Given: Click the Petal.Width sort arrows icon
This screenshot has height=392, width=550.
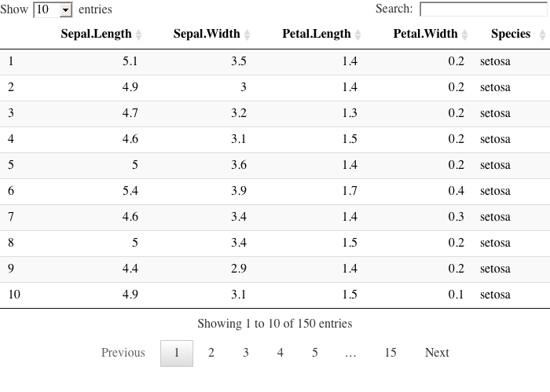Looking at the screenshot, I should (464, 35).
